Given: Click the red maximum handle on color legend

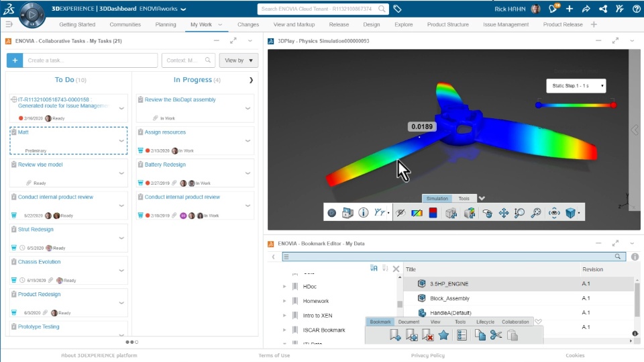Looking at the screenshot, I should (613, 105).
